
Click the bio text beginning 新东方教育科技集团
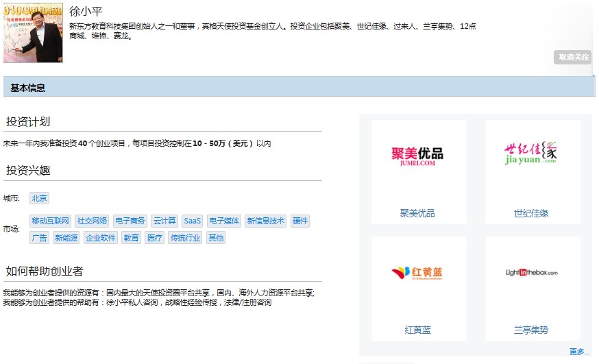point(272,31)
